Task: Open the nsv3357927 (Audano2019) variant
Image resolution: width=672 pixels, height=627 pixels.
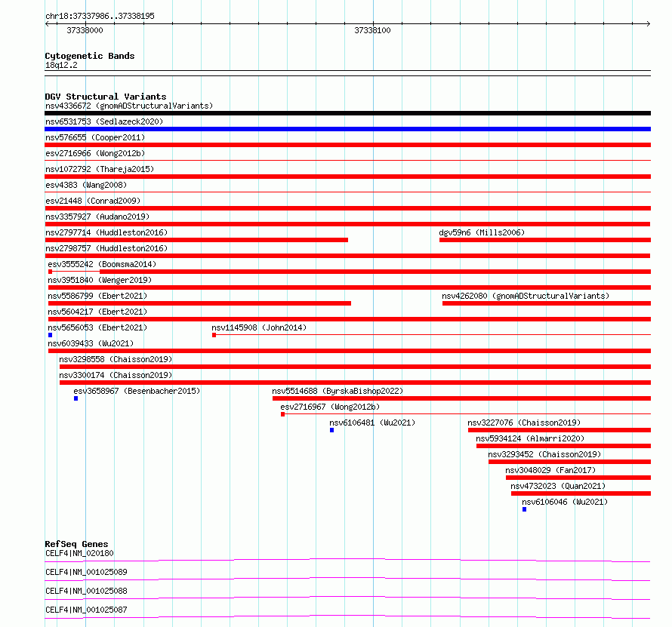Action: point(97,217)
